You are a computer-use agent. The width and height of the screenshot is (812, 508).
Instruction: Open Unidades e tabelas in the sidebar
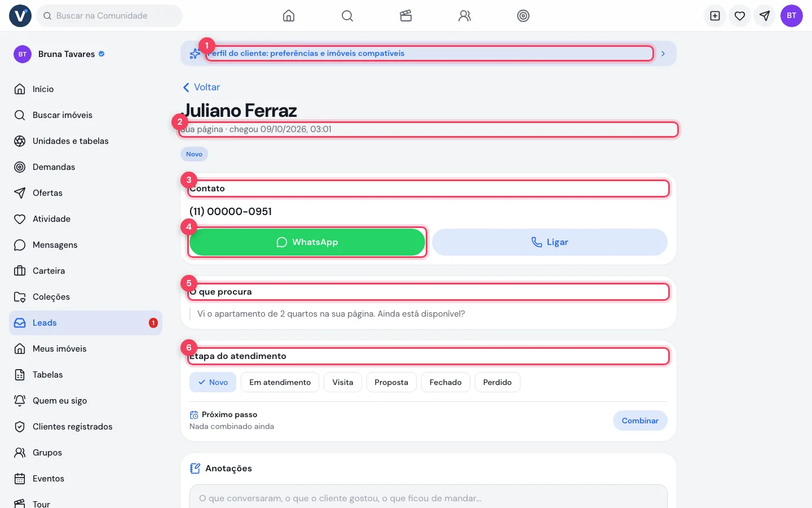pyautogui.click(x=86, y=141)
